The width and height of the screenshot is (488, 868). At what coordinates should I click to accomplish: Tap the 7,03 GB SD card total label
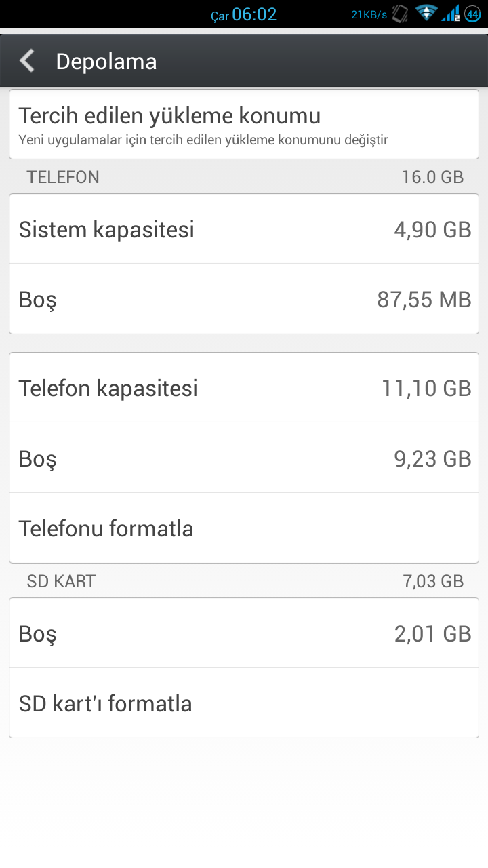pyautogui.click(x=432, y=581)
